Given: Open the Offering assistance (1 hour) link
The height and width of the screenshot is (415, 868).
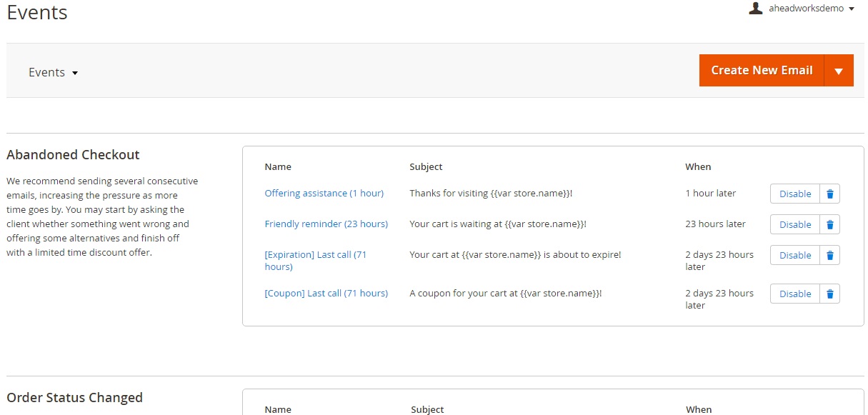Looking at the screenshot, I should coord(324,193).
